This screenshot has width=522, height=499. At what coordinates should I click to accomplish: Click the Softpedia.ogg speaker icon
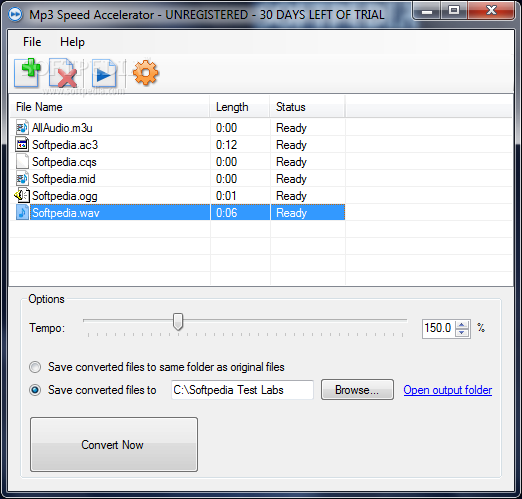22,195
